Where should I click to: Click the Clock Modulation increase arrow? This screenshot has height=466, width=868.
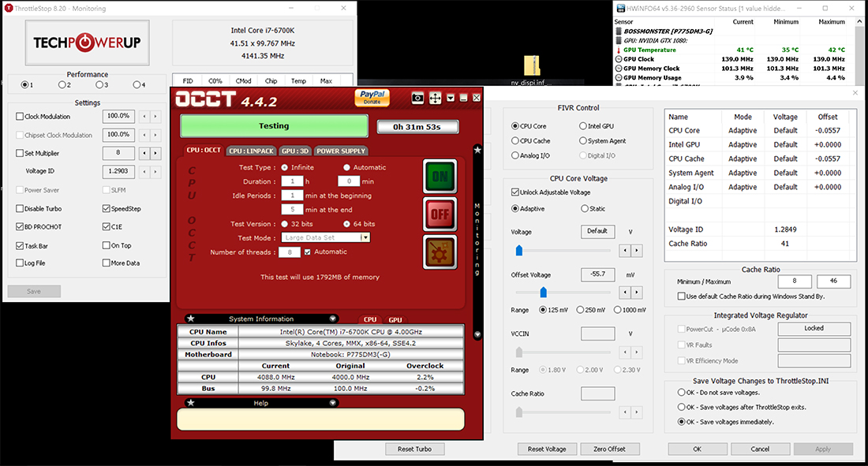[155, 116]
